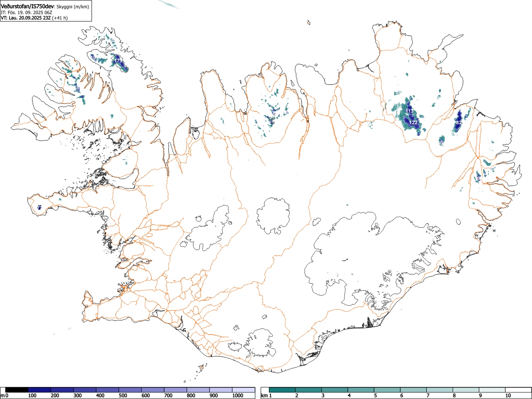Click the "122" visibility value on the map

tap(414, 123)
